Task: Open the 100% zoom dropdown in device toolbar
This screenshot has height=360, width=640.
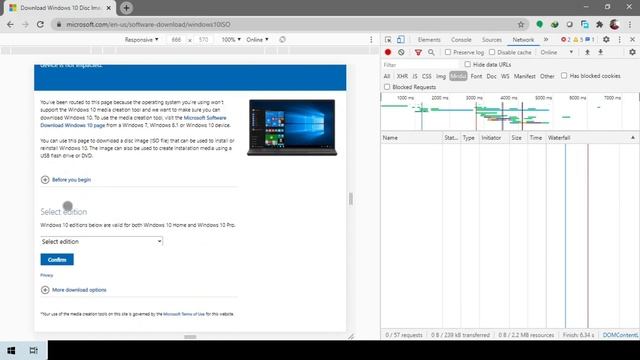Action: point(231,40)
